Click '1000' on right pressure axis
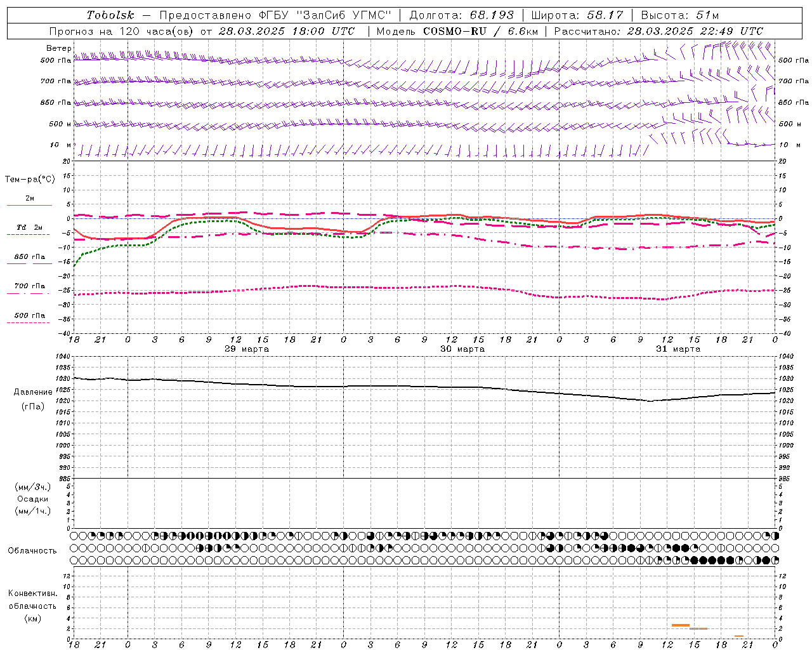 786,446
